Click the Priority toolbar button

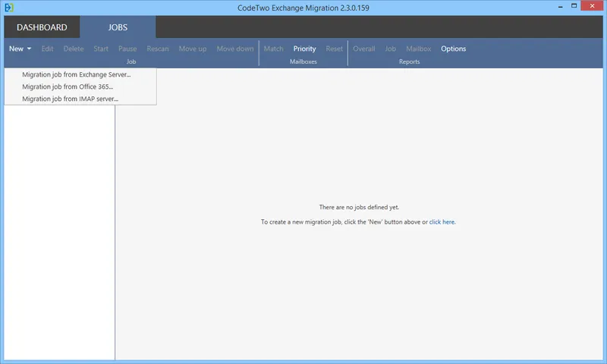304,49
